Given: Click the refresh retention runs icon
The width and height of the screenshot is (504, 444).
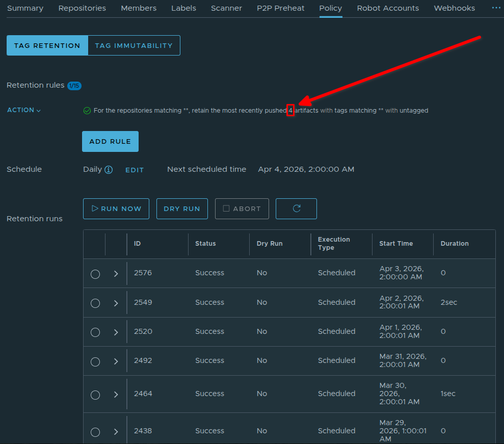Looking at the screenshot, I should point(296,208).
